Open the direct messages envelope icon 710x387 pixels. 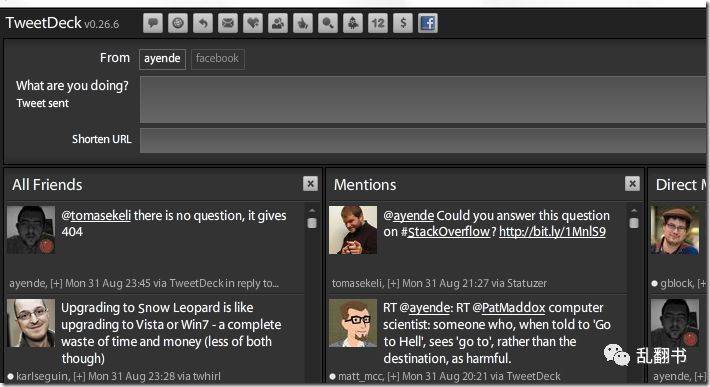[228, 23]
